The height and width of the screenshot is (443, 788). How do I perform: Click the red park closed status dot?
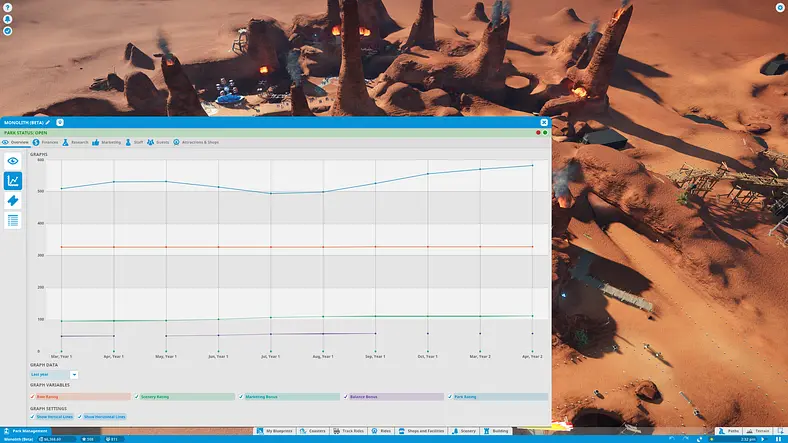[x=538, y=133]
